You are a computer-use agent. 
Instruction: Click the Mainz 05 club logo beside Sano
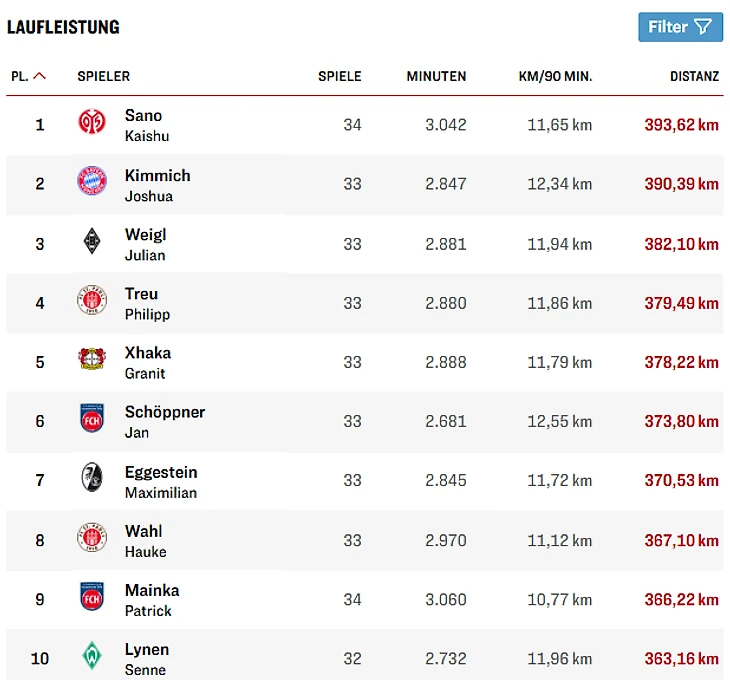pyautogui.click(x=92, y=122)
